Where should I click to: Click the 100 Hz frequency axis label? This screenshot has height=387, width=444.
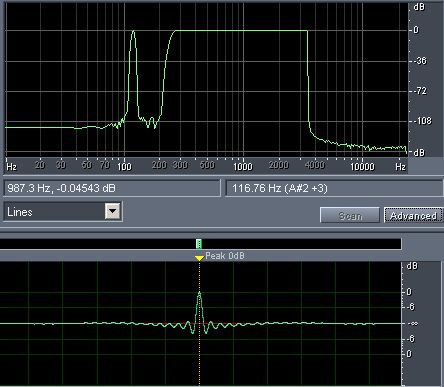[125, 166]
